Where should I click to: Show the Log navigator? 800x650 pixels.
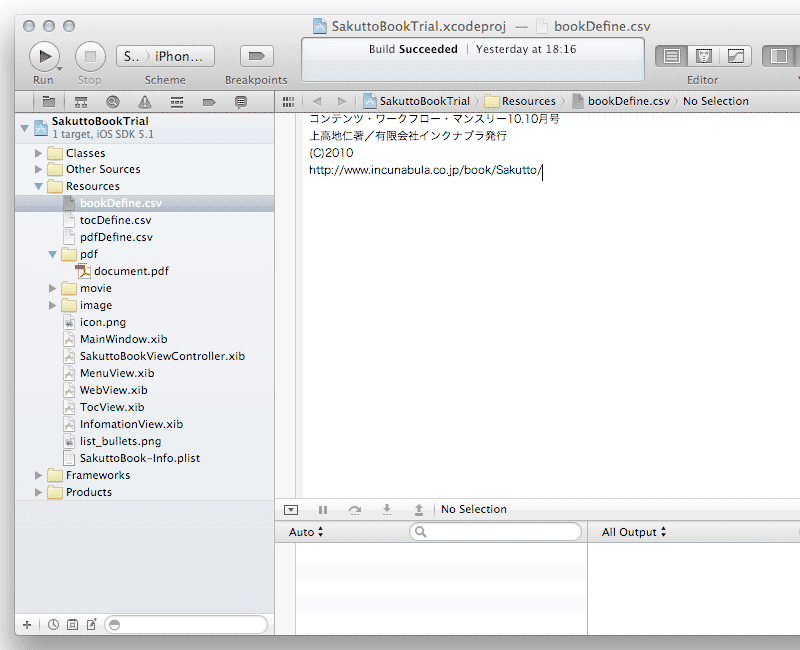pos(241,102)
